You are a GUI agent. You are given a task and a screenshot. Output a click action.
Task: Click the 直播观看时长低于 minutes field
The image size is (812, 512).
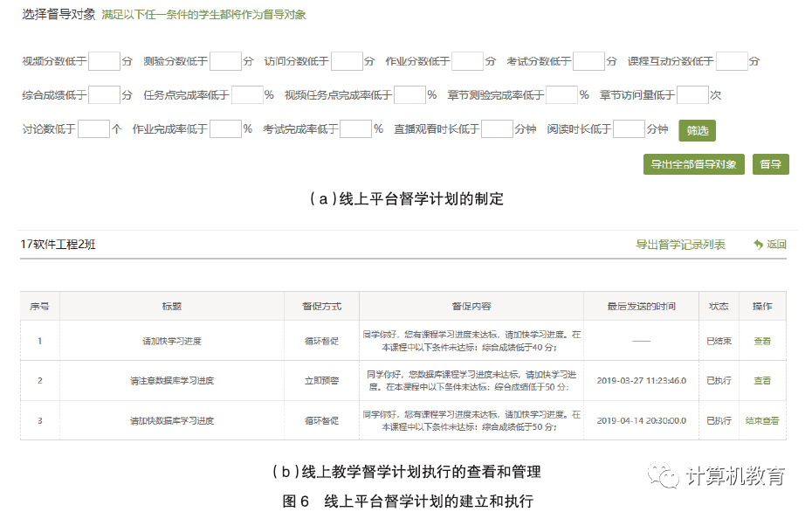[x=497, y=129]
